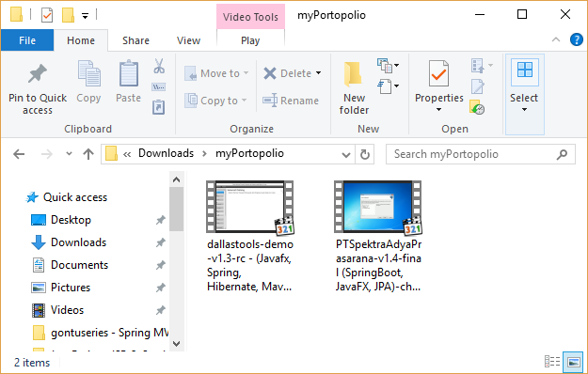
Task: Click the Delete X icon
Action: pos(270,73)
